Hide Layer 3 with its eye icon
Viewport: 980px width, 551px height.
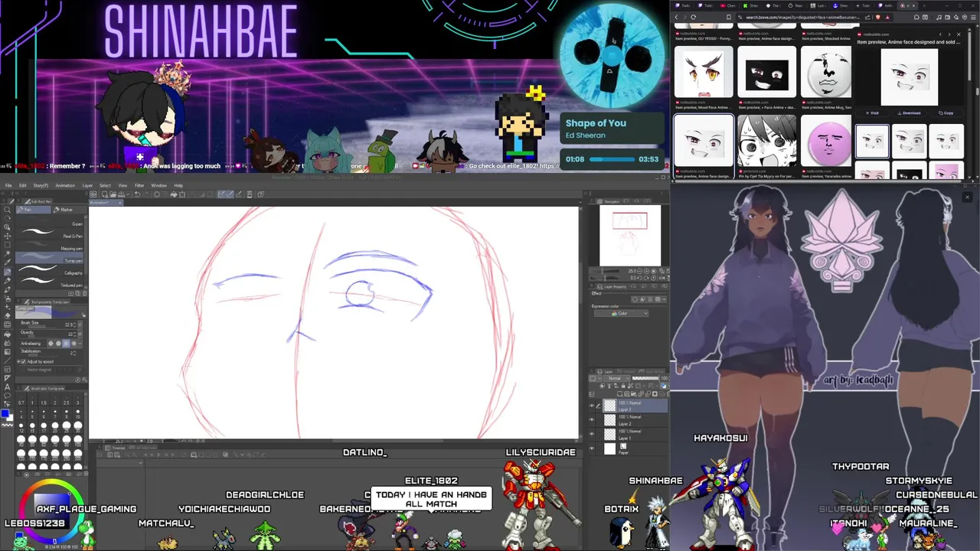pos(591,406)
